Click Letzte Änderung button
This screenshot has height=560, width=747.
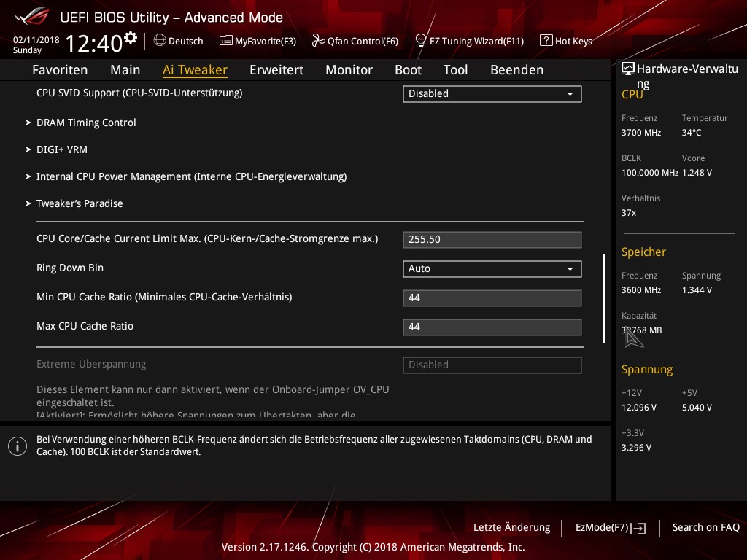(x=511, y=528)
